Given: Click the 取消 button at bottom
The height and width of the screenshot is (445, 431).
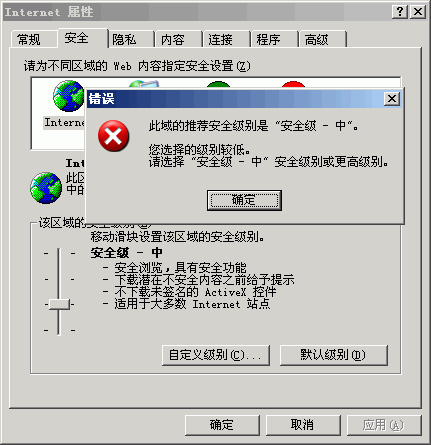Looking at the screenshot, I should click(303, 425).
